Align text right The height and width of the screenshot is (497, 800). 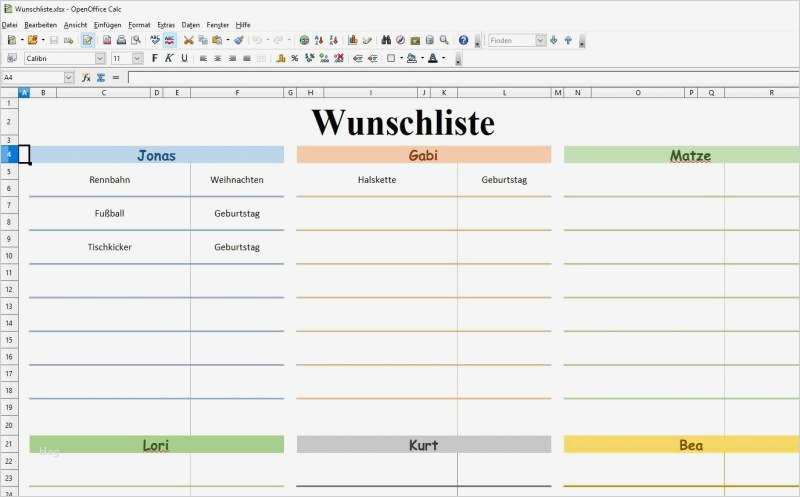click(232, 58)
